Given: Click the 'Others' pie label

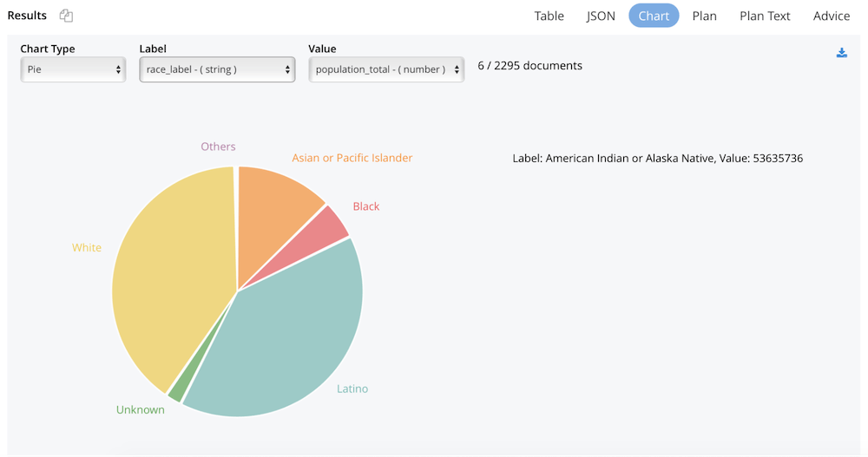Looking at the screenshot, I should (218, 147).
